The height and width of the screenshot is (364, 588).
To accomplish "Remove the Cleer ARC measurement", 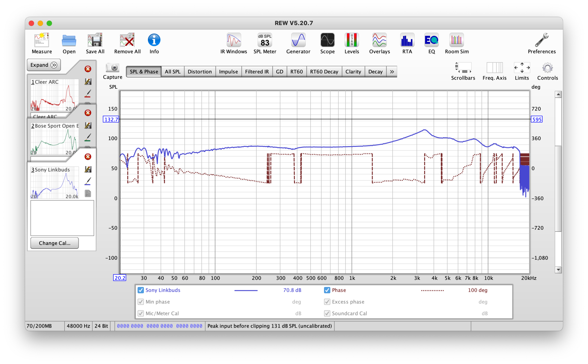I will (x=88, y=69).
